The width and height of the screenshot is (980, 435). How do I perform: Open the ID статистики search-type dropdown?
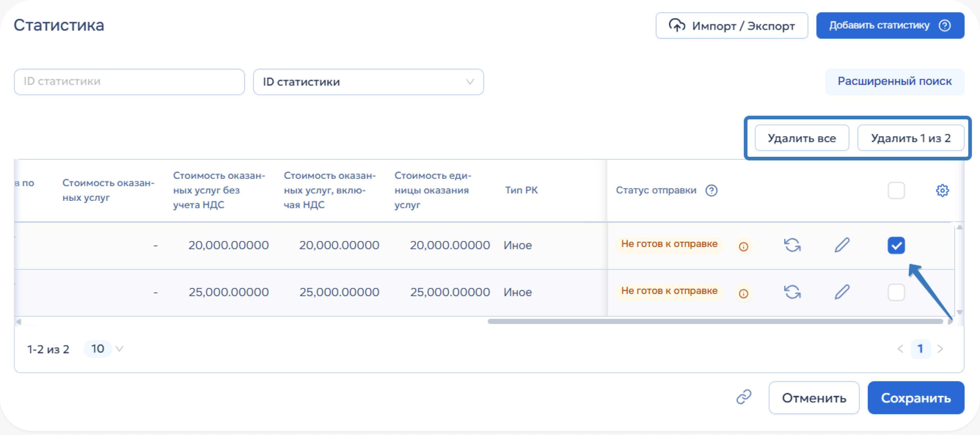click(x=368, y=82)
